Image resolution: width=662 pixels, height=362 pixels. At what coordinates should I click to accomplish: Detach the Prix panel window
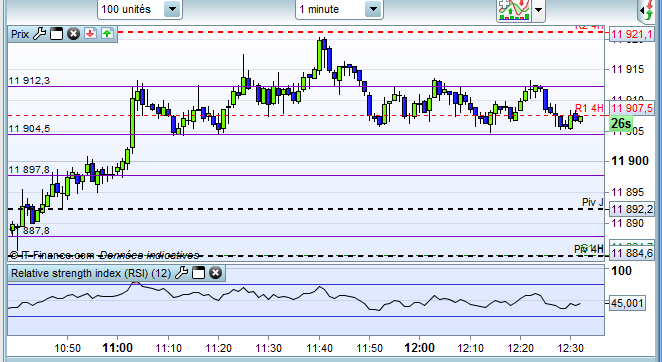[x=56, y=34]
